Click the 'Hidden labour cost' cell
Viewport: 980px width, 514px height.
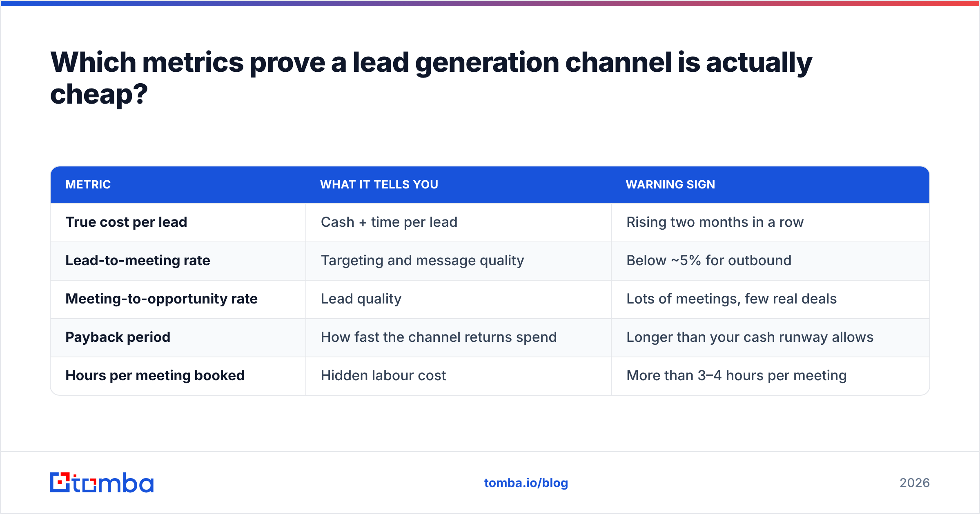pyautogui.click(x=459, y=376)
